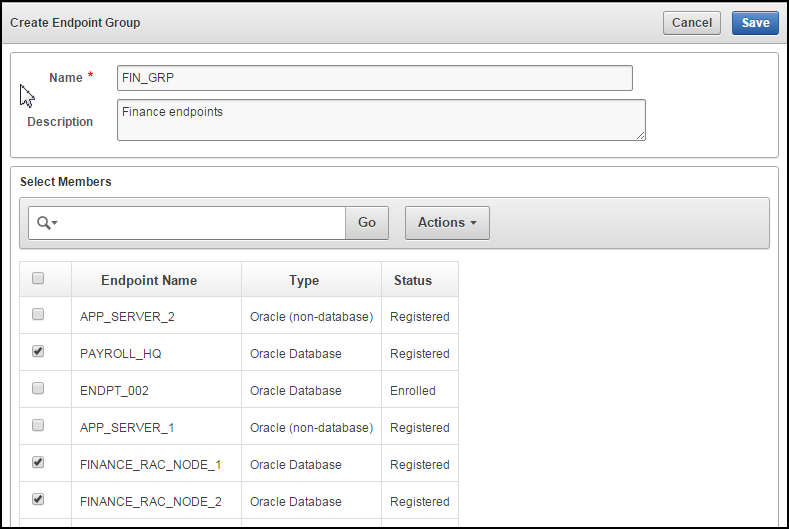Check the APP_SERVER_2 endpoint checkbox
The image size is (789, 529).
(38, 314)
